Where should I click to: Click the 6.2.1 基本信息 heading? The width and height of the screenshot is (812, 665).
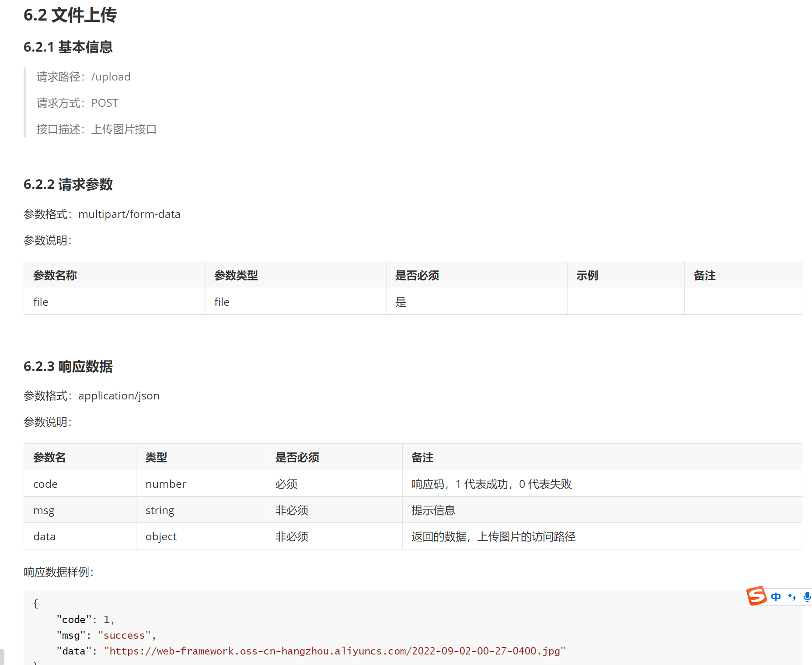[x=68, y=47]
